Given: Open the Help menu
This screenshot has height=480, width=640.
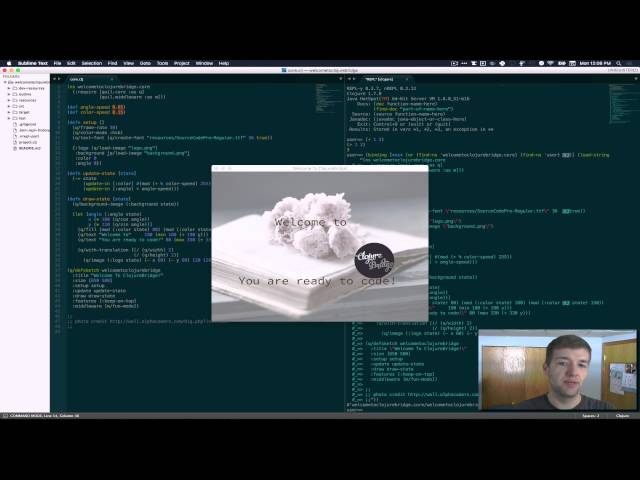Looking at the screenshot, I should [x=224, y=63].
